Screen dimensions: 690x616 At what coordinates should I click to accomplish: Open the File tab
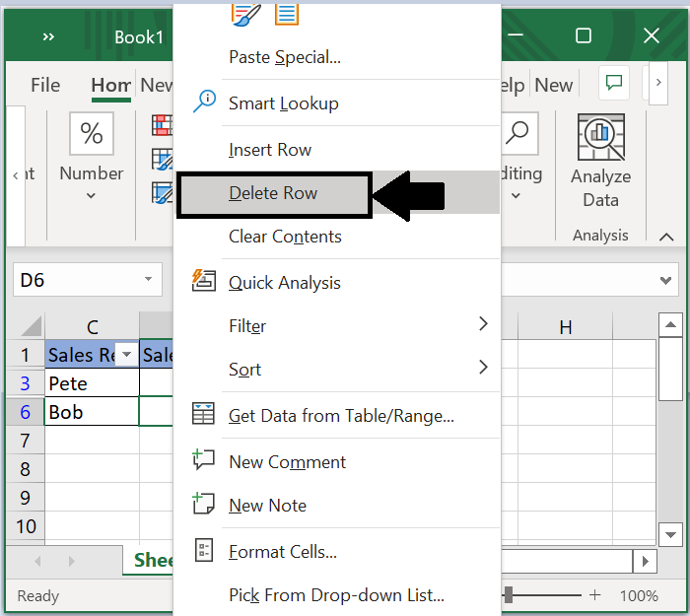pos(45,85)
